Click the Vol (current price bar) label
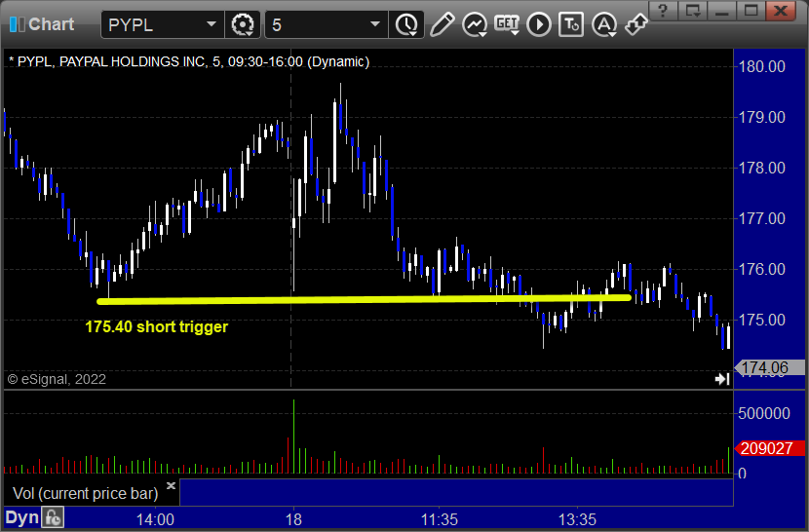The image size is (809, 532). click(x=86, y=494)
